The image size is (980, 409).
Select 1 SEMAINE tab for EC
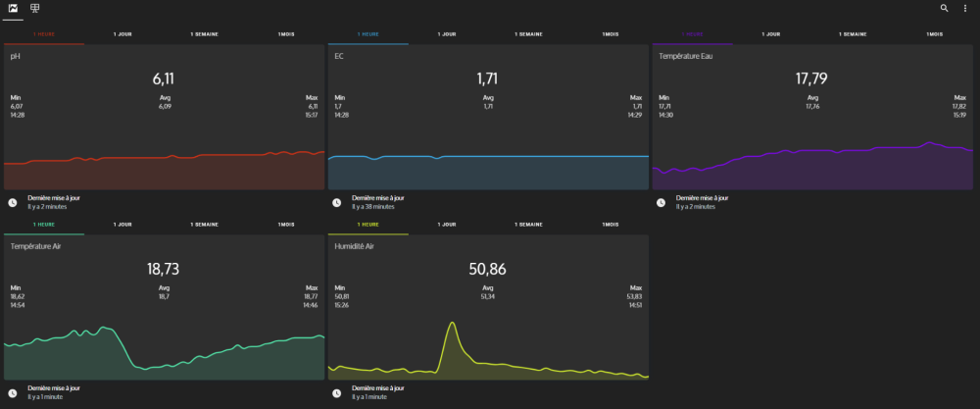(x=529, y=34)
